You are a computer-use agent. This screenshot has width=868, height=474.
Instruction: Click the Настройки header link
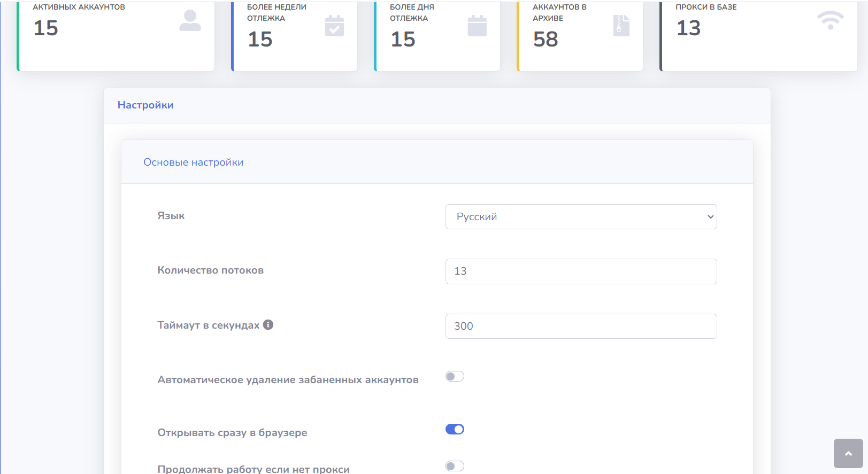tap(145, 105)
